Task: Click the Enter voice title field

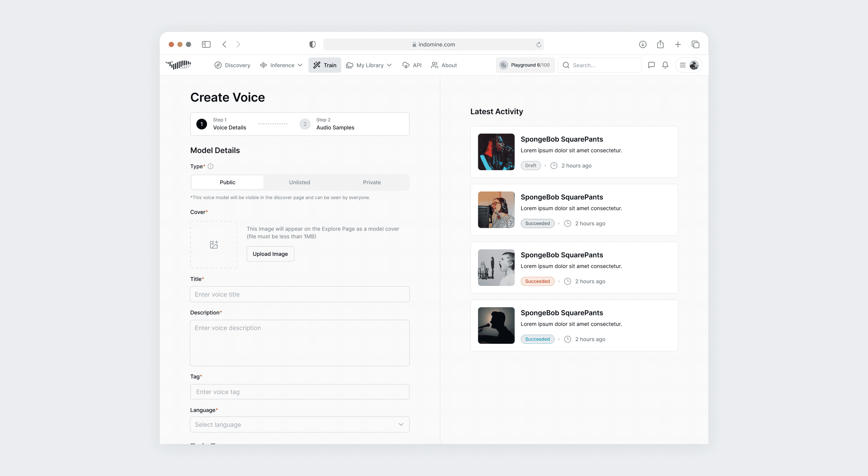Action: (x=300, y=294)
